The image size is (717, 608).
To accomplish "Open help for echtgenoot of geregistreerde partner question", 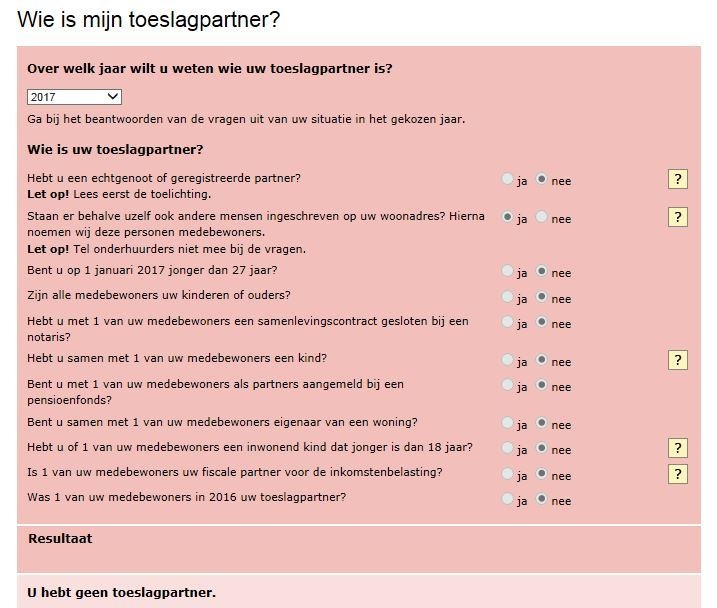I will pos(677,179).
